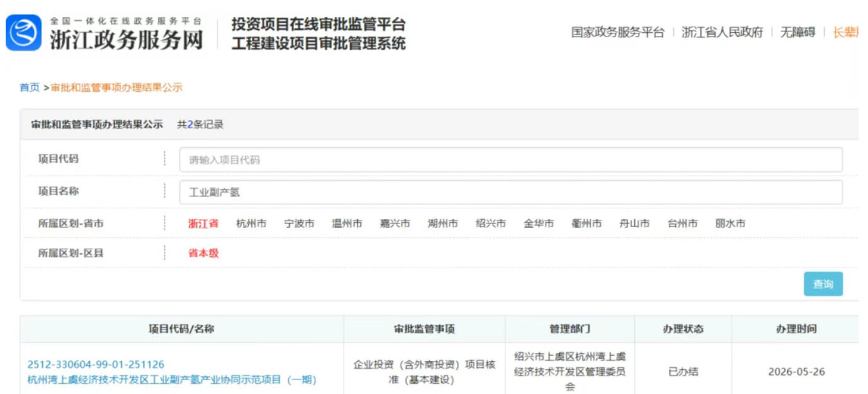Click 审批监管事项 column header

click(x=425, y=329)
